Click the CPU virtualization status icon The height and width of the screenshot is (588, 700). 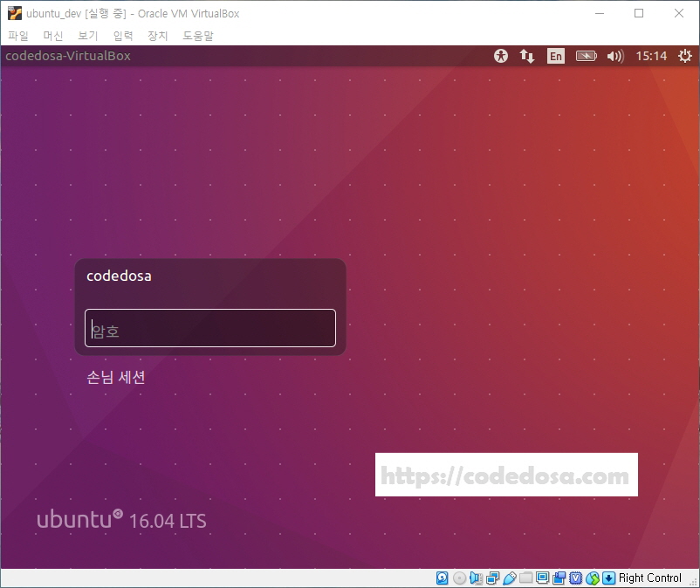575,578
